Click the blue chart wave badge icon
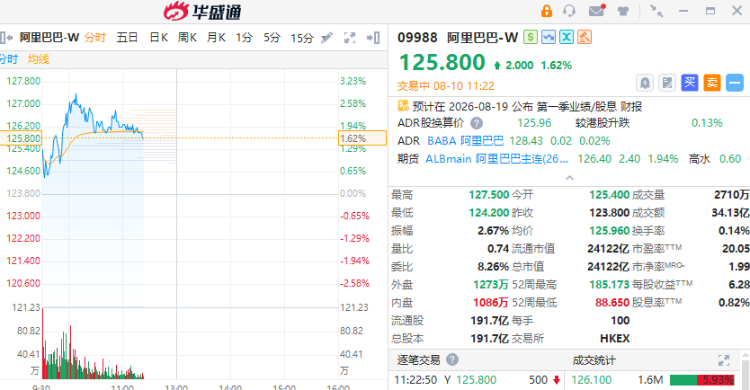Screen dimensions: 750x390 point(548,37)
